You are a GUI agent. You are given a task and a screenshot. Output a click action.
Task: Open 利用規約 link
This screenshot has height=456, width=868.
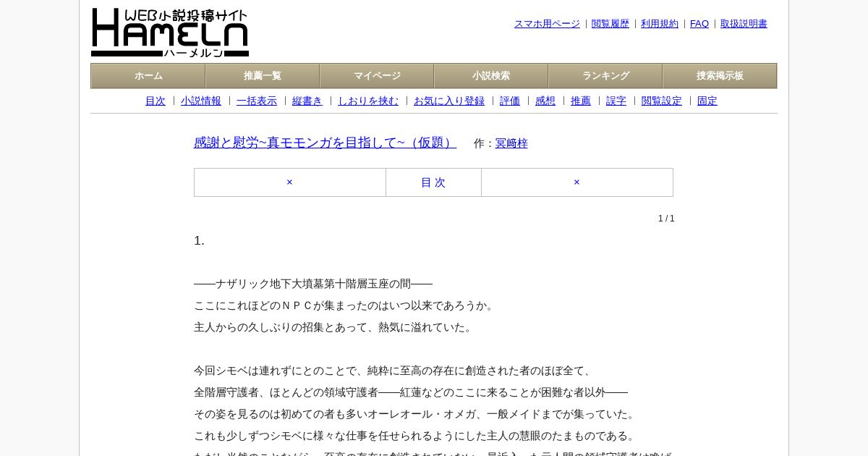660,24
